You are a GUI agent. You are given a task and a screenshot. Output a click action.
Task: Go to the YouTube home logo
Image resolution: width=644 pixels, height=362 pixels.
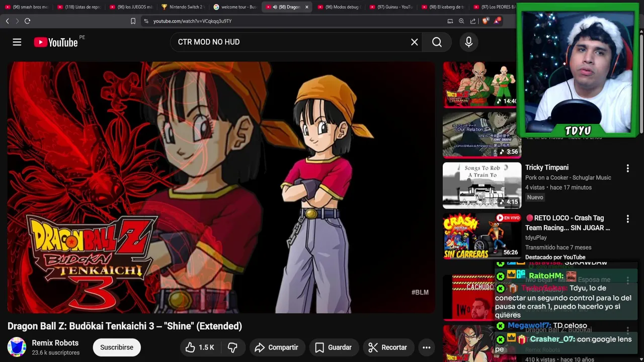(56, 42)
